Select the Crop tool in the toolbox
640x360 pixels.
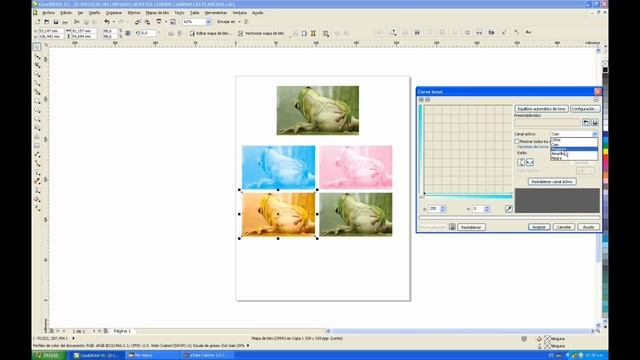[x=37, y=65]
